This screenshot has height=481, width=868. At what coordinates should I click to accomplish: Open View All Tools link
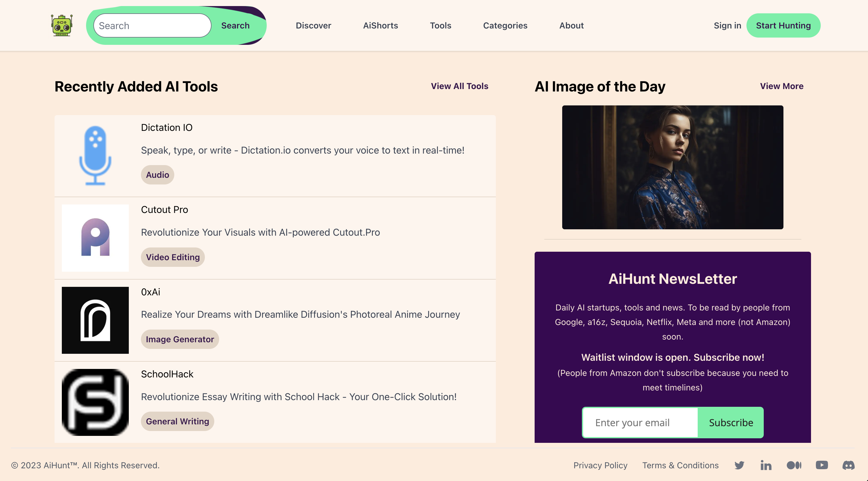pos(459,86)
